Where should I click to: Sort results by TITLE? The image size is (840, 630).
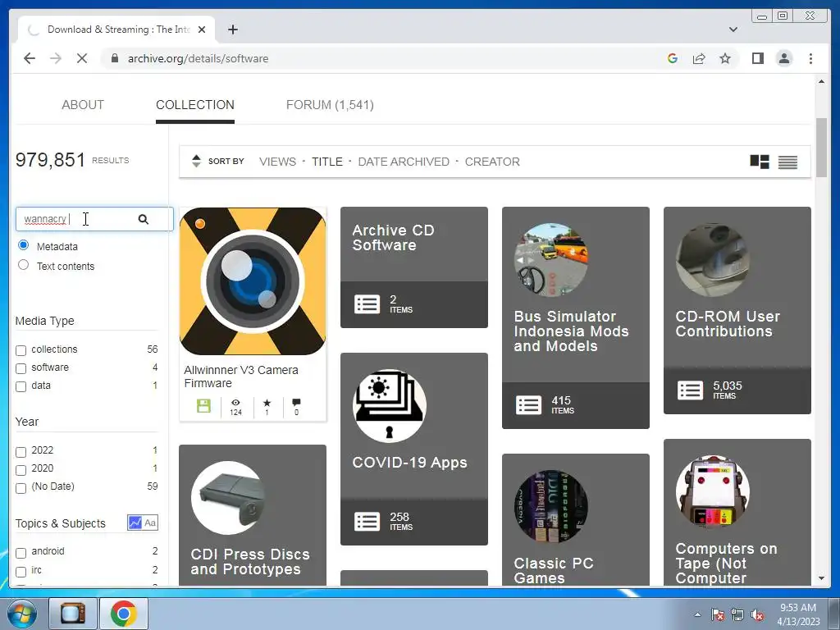327,162
